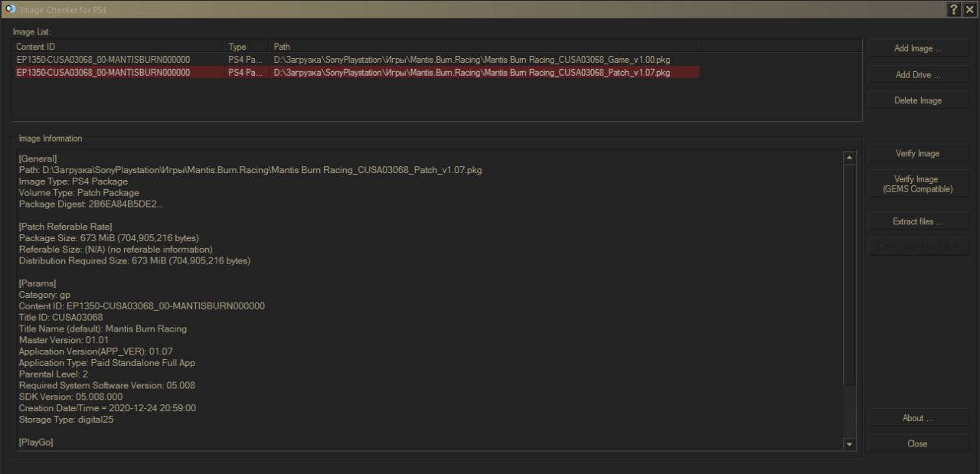Viewport: 980px width, 474px height.
Task: Click the Add Drive ... button
Action: click(x=918, y=75)
